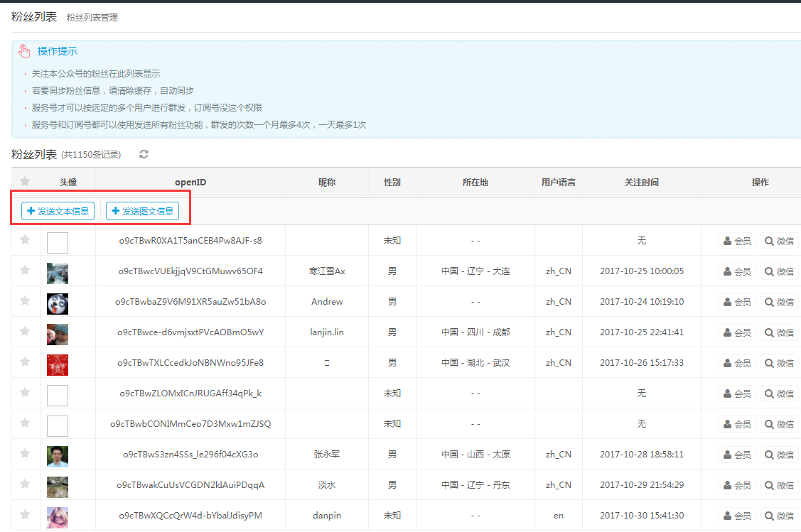
Task: Star the row for user danpin
Action: coord(26,515)
